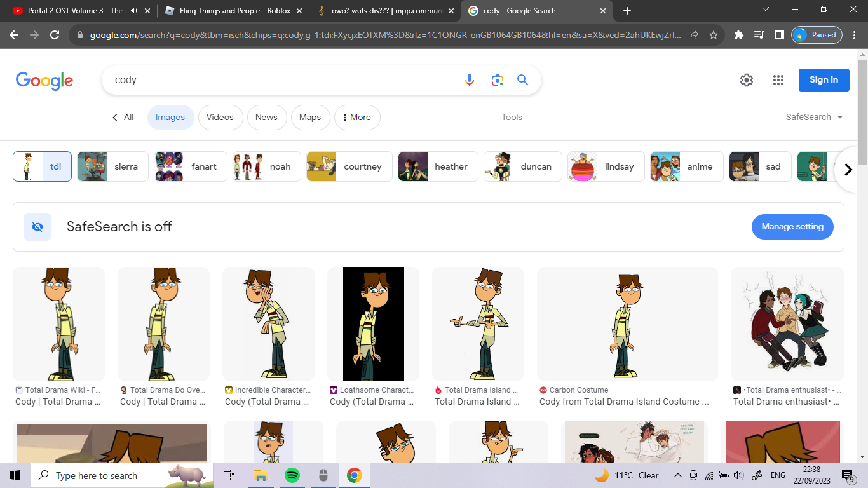The height and width of the screenshot is (488, 868).
Task: Open the Chrome three-dot menu
Action: 855,36
